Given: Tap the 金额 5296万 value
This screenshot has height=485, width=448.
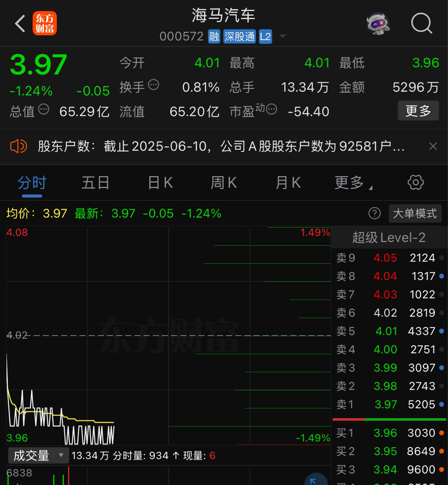Looking at the screenshot, I should [x=415, y=87].
